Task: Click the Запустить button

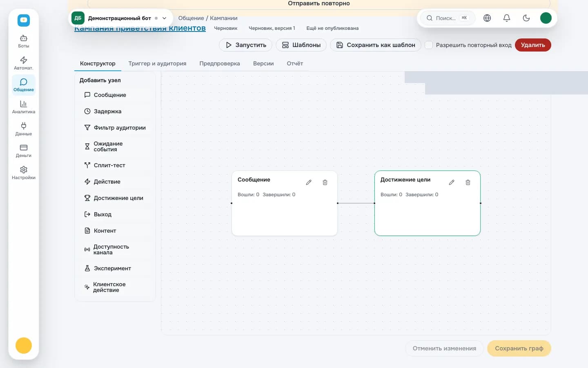Action: pos(246,45)
